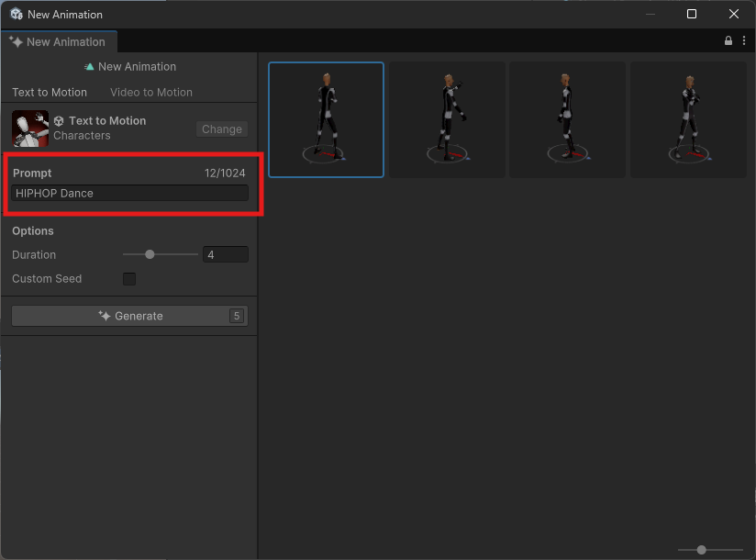The height and width of the screenshot is (560, 756).
Task: Click the Duration value field showing 4
Action: (226, 254)
